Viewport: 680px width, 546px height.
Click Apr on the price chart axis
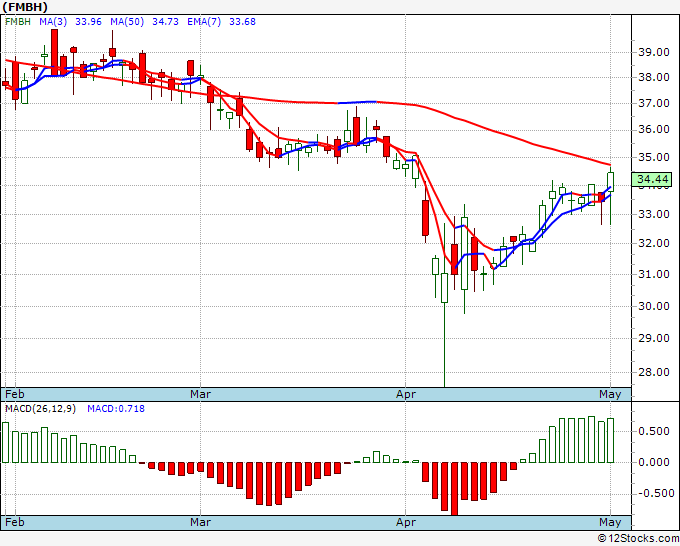[x=405, y=394]
